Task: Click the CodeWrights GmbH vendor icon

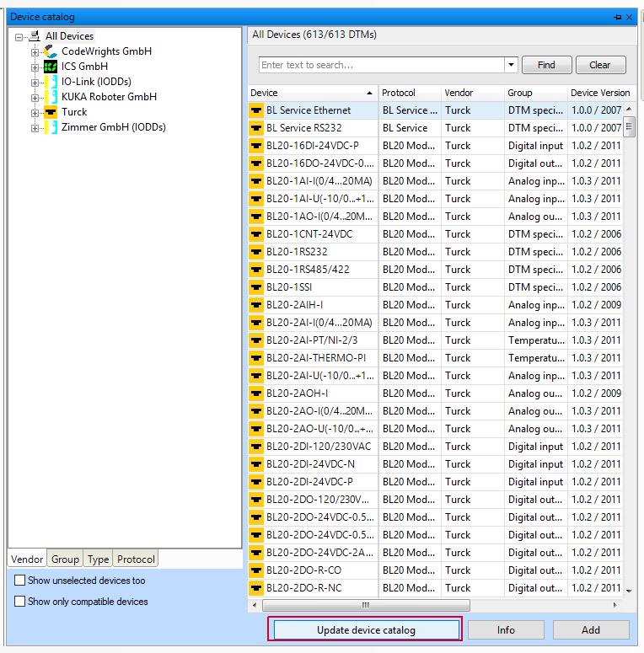Action: (x=51, y=51)
